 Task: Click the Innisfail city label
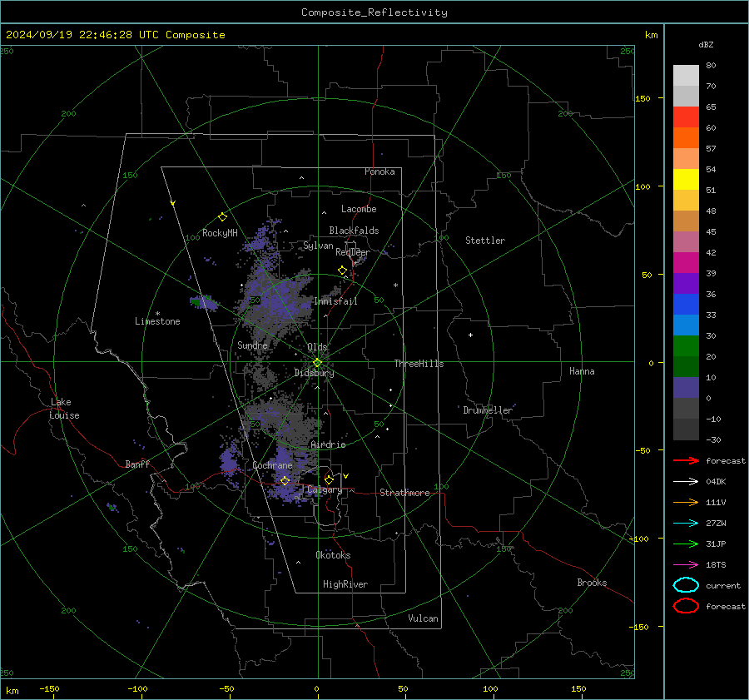(x=335, y=301)
